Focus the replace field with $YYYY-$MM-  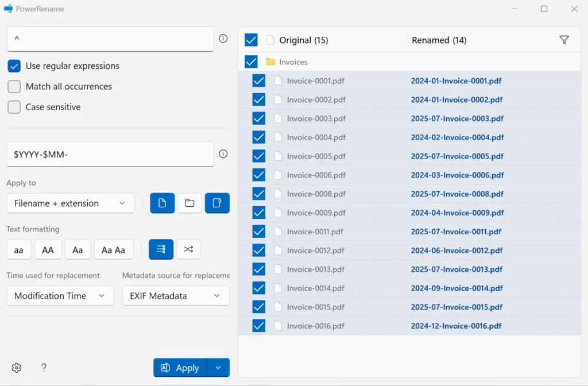pos(110,154)
